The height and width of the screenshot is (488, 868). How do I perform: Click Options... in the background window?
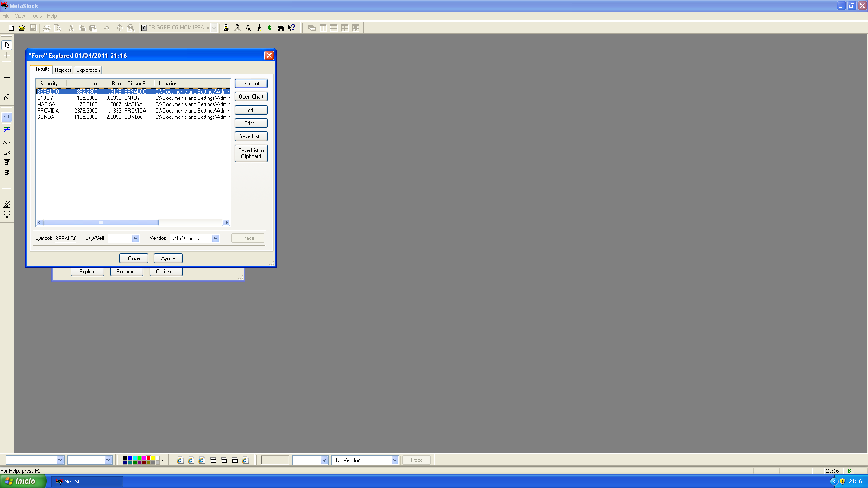[x=166, y=272]
